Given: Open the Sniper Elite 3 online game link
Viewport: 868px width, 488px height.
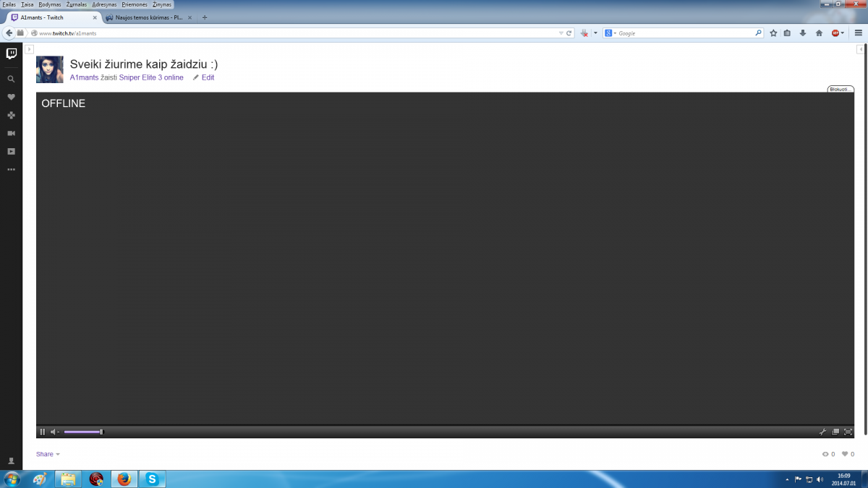Looking at the screenshot, I should [x=151, y=77].
